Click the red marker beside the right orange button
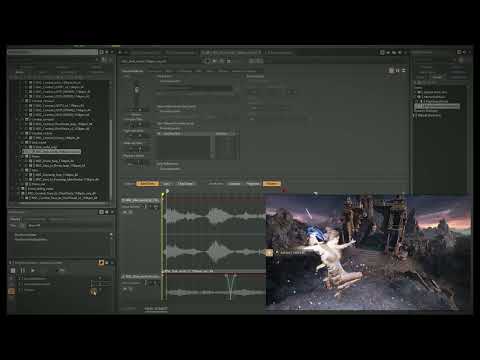Viewport: 480px width, 360px height. tap(285, 190)
